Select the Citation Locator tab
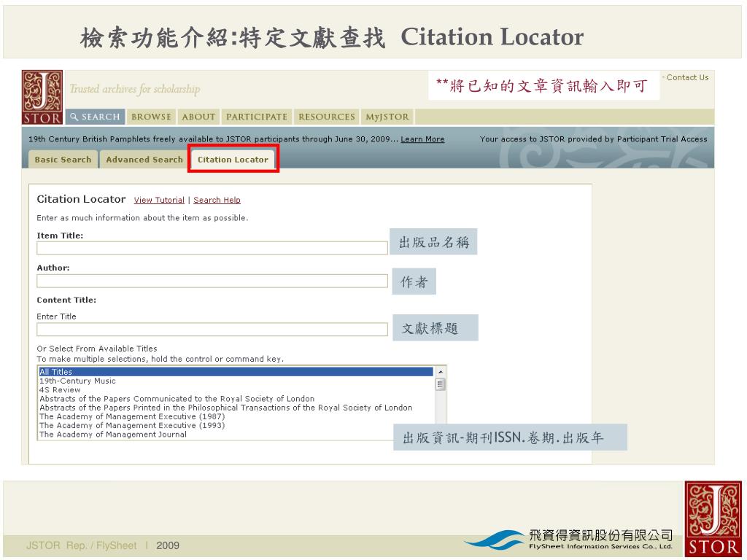Image resolution: width=747 pixels, height=560 pixels. (233, 160)
